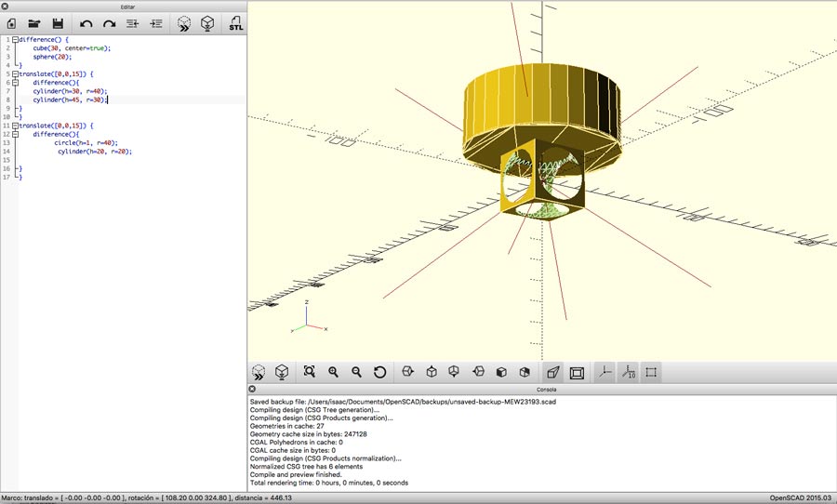Image resolution: width=837 pixels, height=504 pixels.
Task: Zoom in on the 3D view
Action: tap(333, 372)
